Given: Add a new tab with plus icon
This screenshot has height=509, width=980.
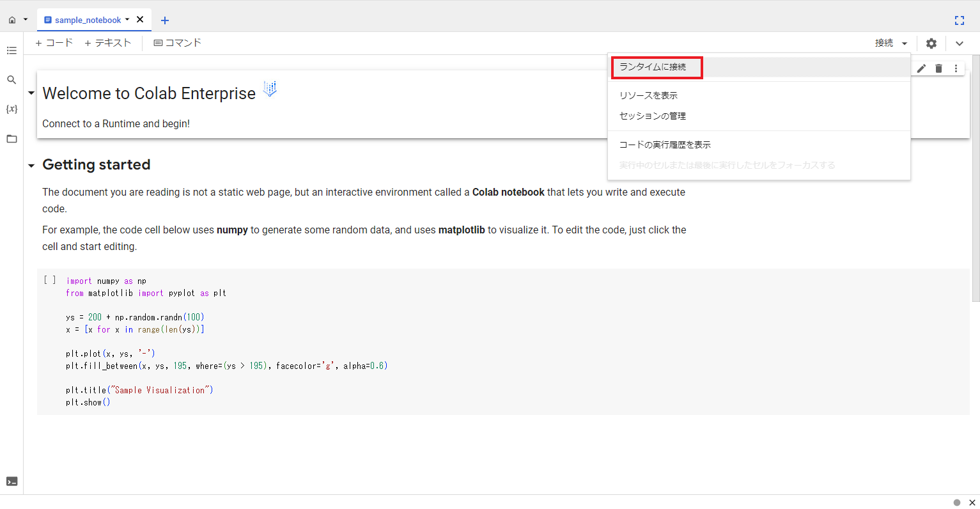Looking at the screenshot, I should tap(165, 20).
